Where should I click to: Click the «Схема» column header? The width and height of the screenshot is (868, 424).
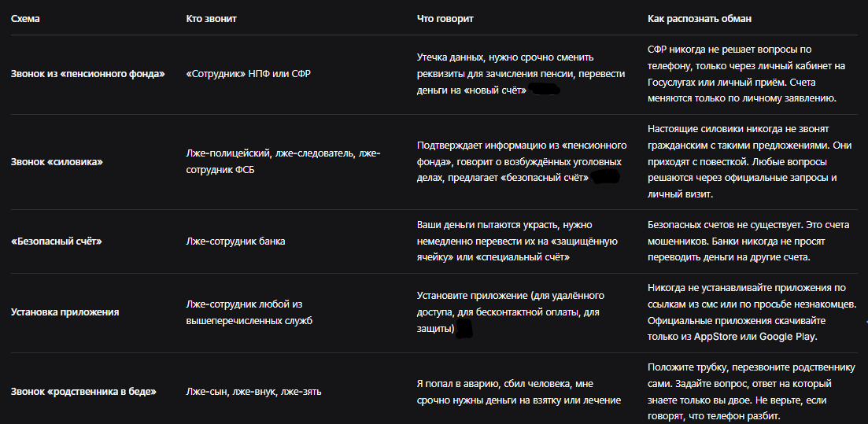(x=25, y=19)
